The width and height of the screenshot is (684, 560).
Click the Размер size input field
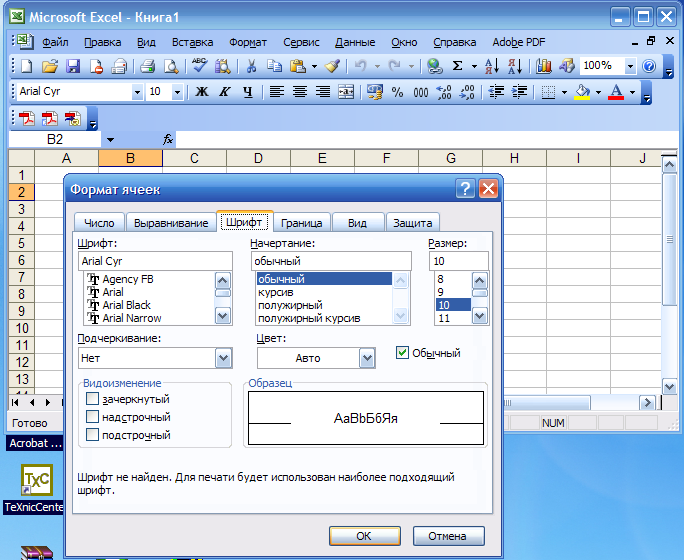click(x=458, y=261)
